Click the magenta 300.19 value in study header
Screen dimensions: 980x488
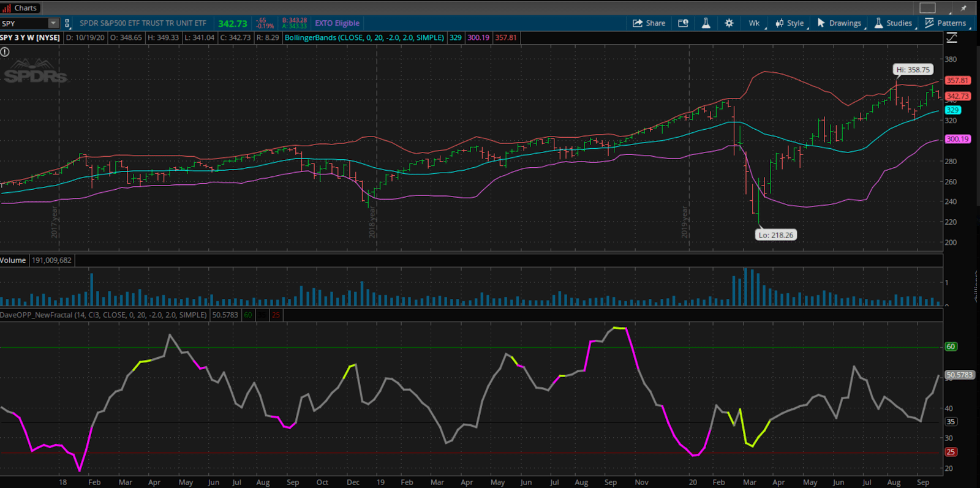478,37
